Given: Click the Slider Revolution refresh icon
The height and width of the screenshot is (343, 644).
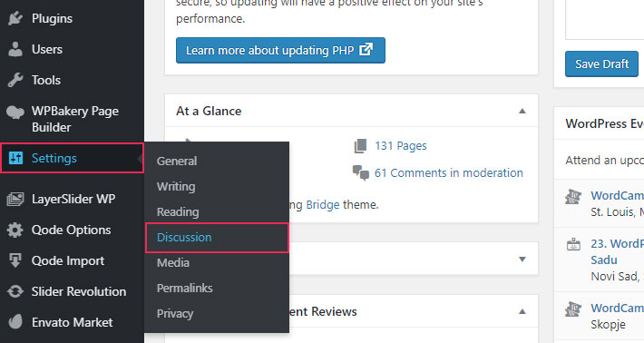Looking at the screenshot, I should click(x=15, y=291).
